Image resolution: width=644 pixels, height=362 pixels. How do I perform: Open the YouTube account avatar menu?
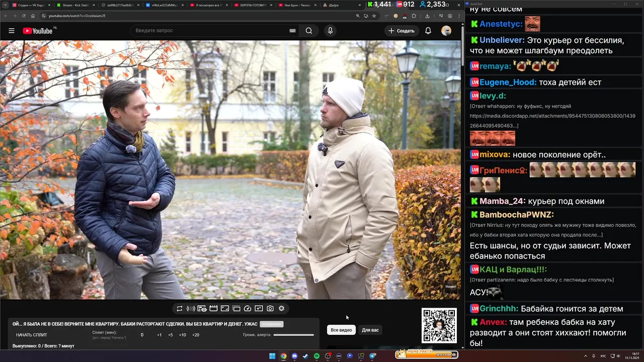(446, 31)
